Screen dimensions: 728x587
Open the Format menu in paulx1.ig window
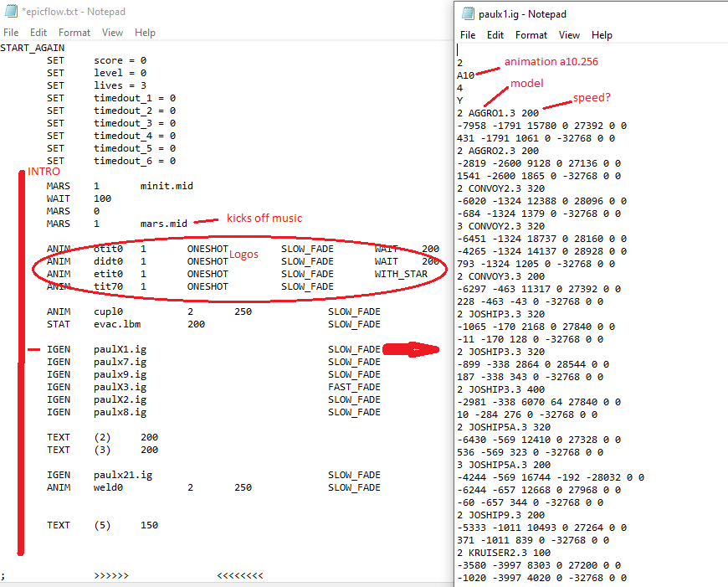coord(531,35)
